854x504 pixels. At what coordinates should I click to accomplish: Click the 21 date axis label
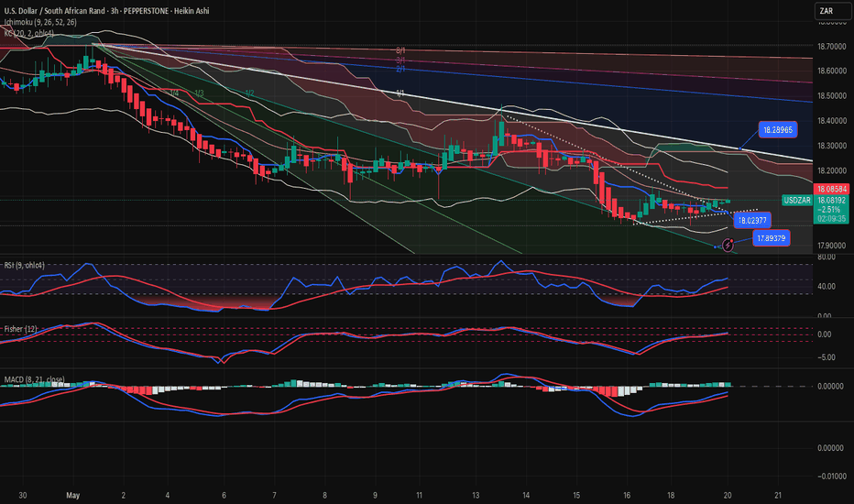(778, 495)
